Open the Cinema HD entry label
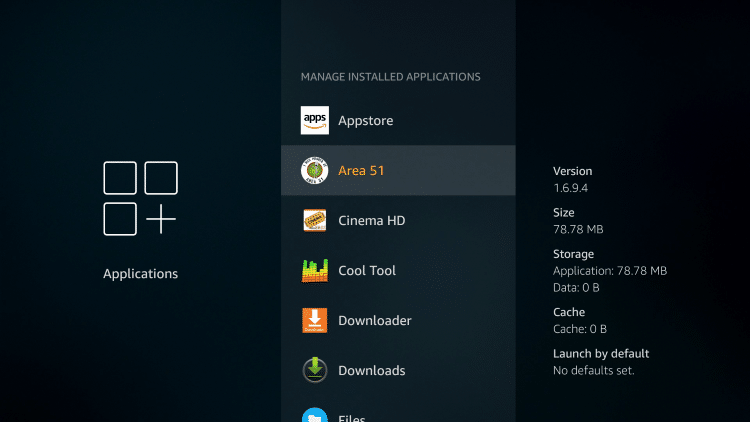 372,221
